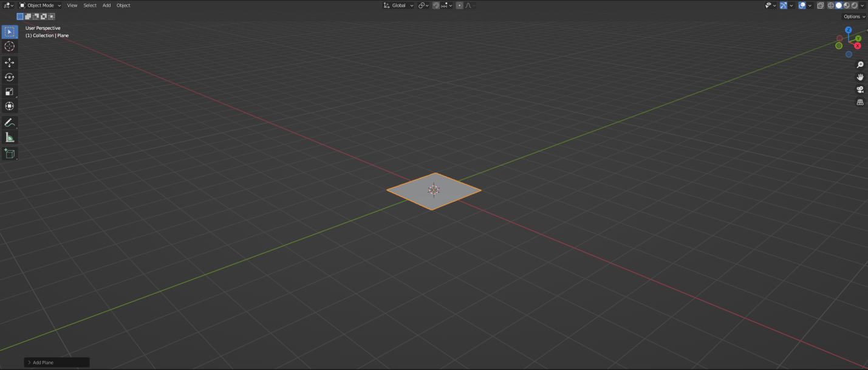Set selection mode to intersect
Viewport: 868px width, 370px height.
tap(52, 16)
